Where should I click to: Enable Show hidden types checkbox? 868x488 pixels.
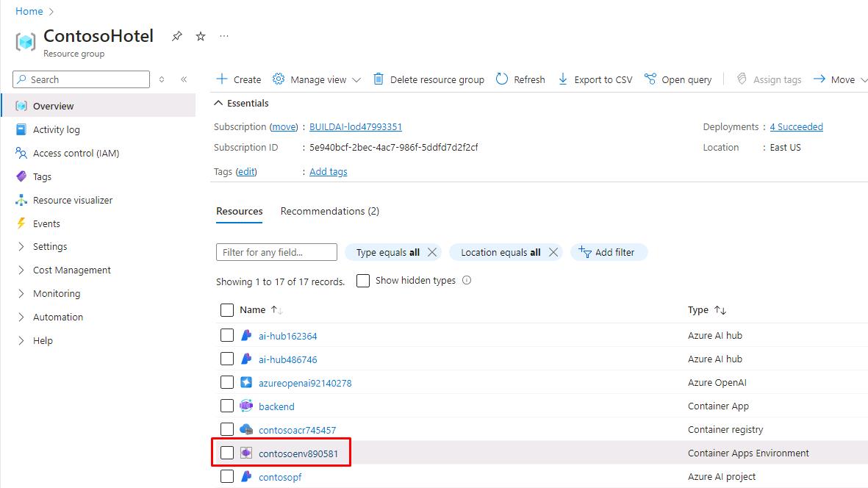(363, 281)
